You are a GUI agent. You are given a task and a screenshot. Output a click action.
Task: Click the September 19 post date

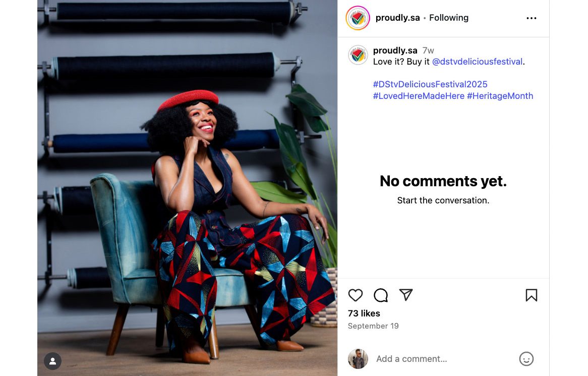[x=373, y=326]
